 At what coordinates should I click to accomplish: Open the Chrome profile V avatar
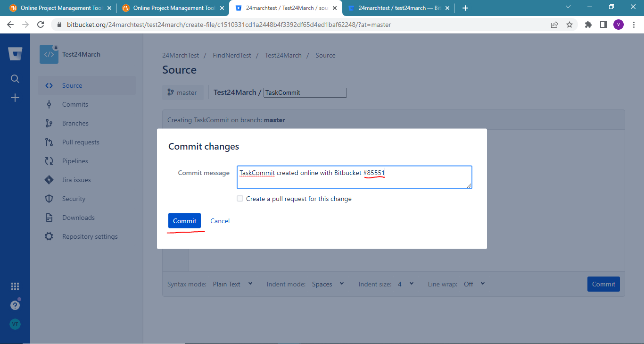(x=619, y=25)
